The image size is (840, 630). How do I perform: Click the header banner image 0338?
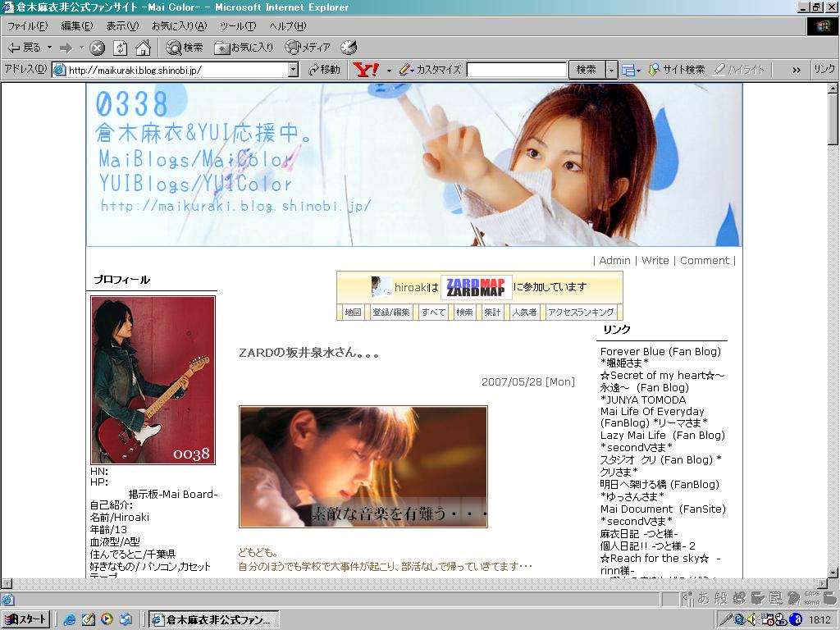(414, 165)
